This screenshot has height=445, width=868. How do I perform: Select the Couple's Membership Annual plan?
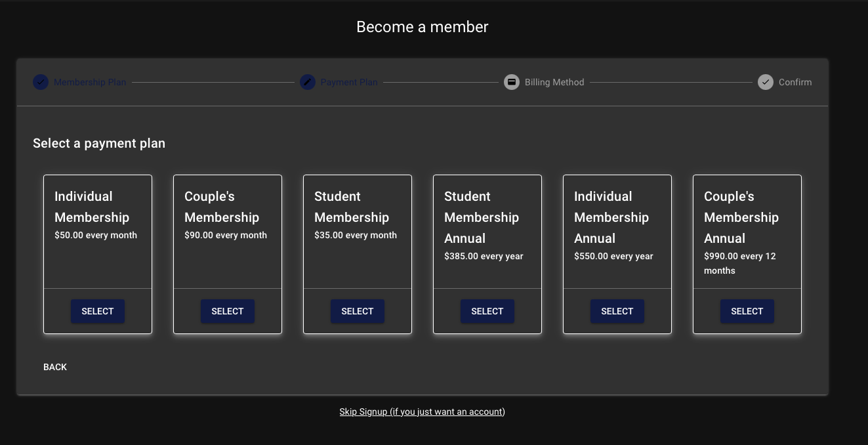point(747,311)
